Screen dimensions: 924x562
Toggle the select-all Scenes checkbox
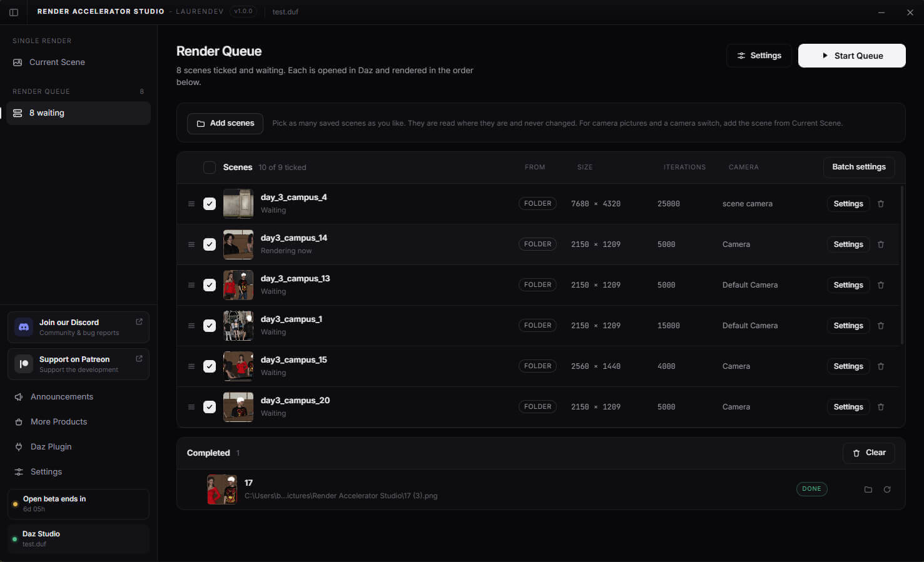pos(210,168)
